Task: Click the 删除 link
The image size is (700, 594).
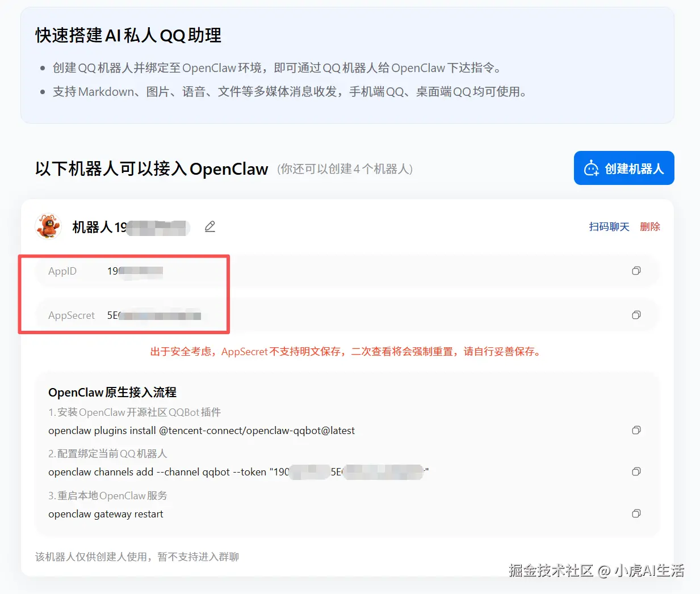Action: (650, 227)
